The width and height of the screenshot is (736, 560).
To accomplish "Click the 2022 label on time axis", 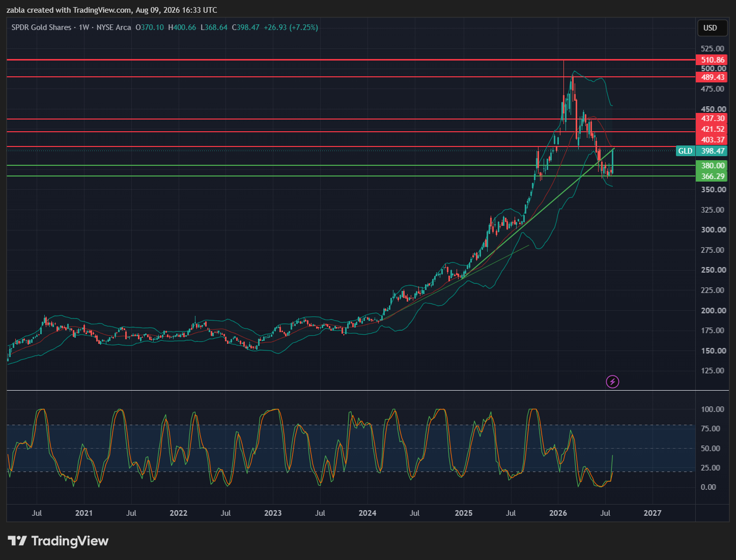I will click(x=179, y=513).
